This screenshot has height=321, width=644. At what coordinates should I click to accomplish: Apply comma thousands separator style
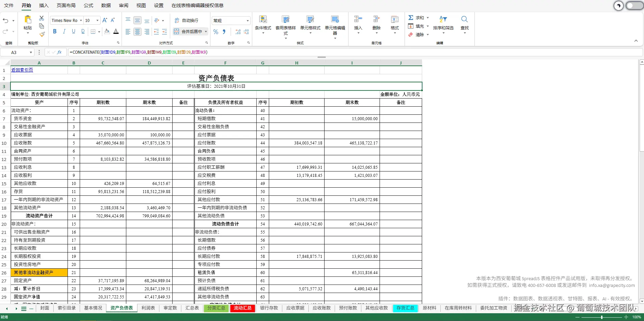tap(224, 32)
